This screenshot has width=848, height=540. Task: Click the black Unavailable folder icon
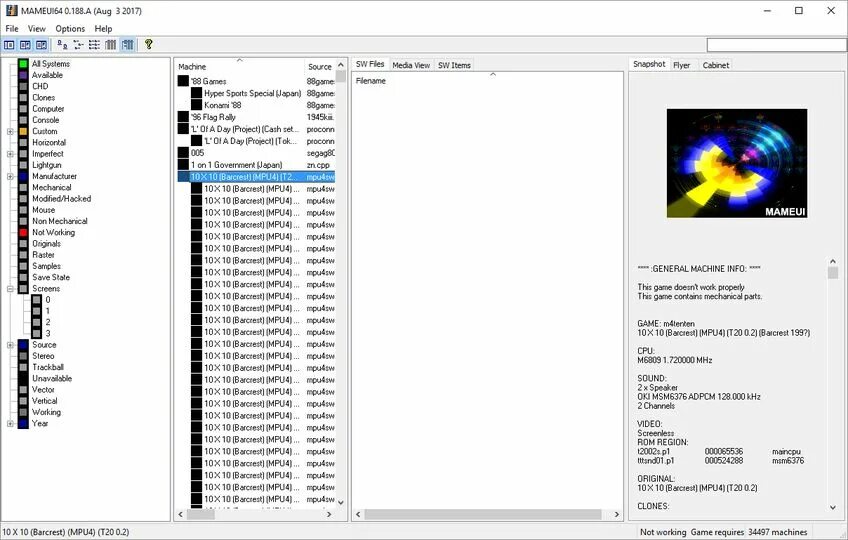coord(23,379)
